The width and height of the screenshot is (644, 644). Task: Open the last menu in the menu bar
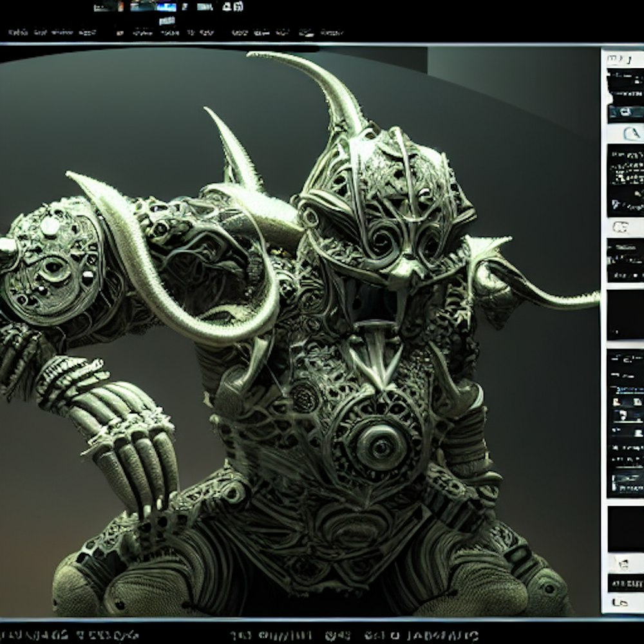(332, 32)
